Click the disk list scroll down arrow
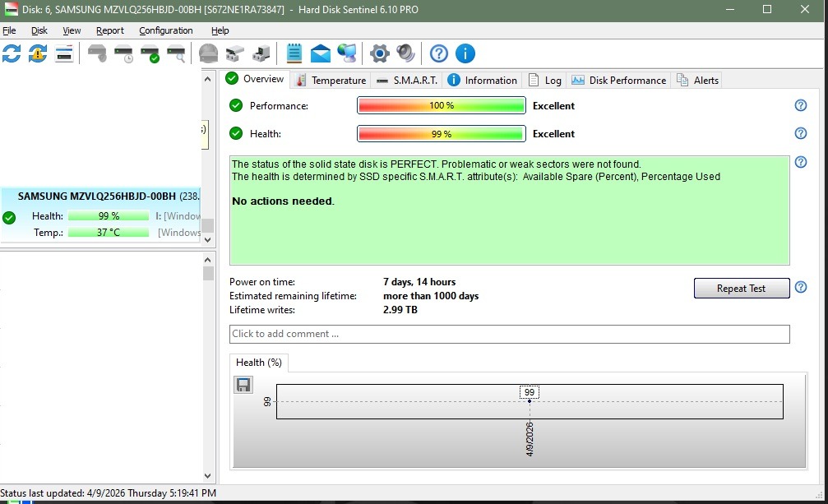828x504 pixels. 207,239
